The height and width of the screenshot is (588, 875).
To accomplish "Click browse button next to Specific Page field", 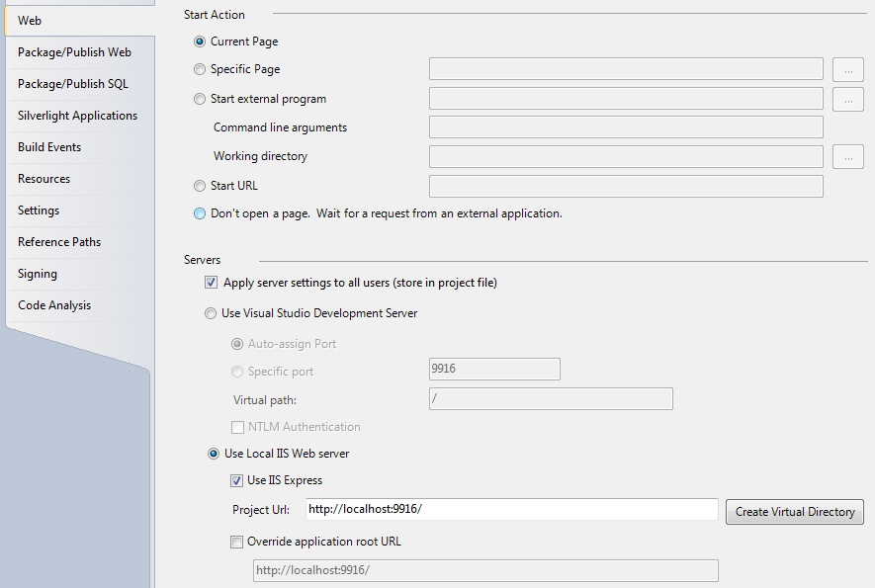I will coord(847,69).
